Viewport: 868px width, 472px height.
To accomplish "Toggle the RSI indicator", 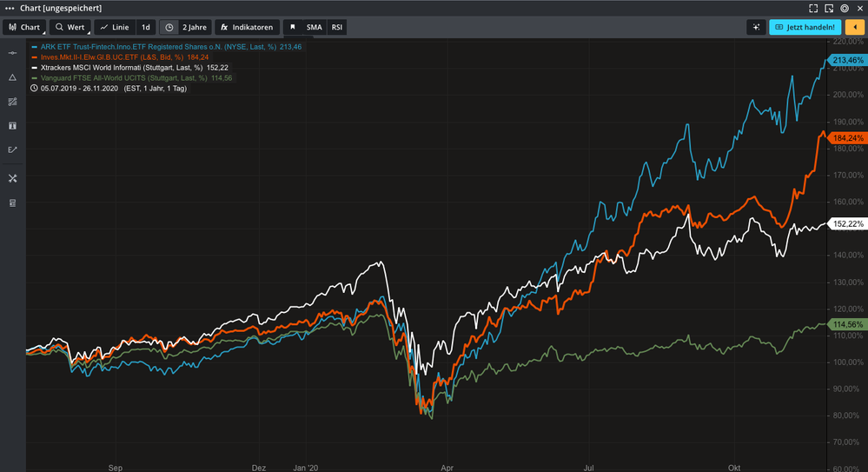I will tap(336, 27).
